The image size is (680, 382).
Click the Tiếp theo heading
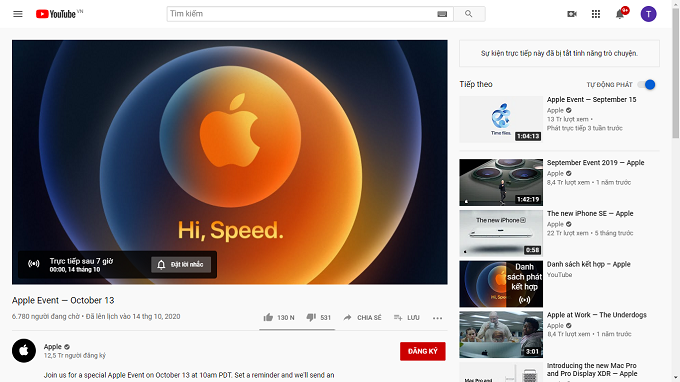[476, 84]
